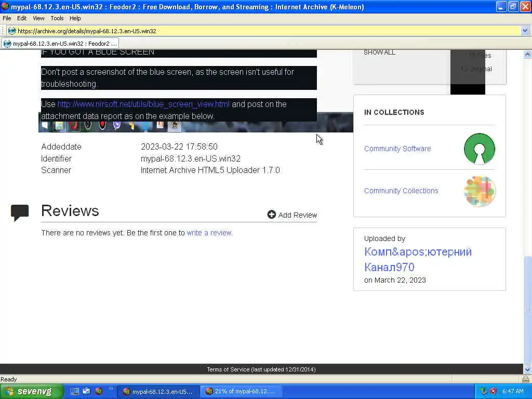This screenshot has height=399, width=532.
Task: Click Show Desktop quick launch icon
Action: click(75, 391)
